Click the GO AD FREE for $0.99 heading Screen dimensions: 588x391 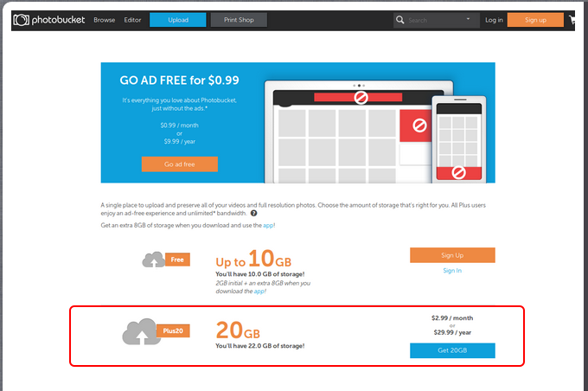[x=179, y=80]
